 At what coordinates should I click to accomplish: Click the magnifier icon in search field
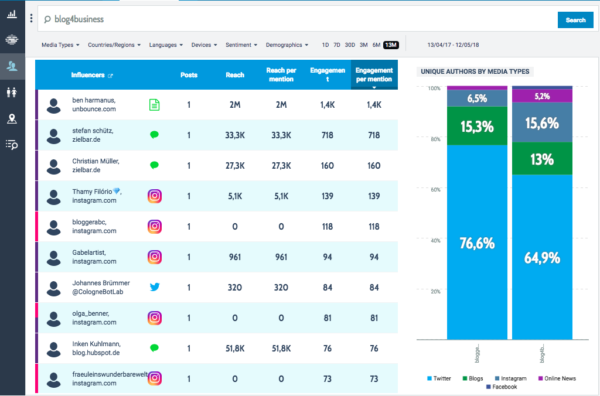[47, 19]
